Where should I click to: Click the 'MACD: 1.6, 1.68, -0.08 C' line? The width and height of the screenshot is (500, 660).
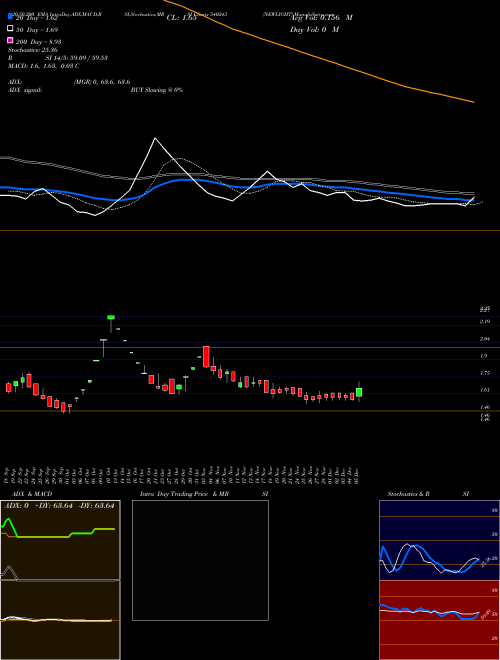tap(44, 66)
